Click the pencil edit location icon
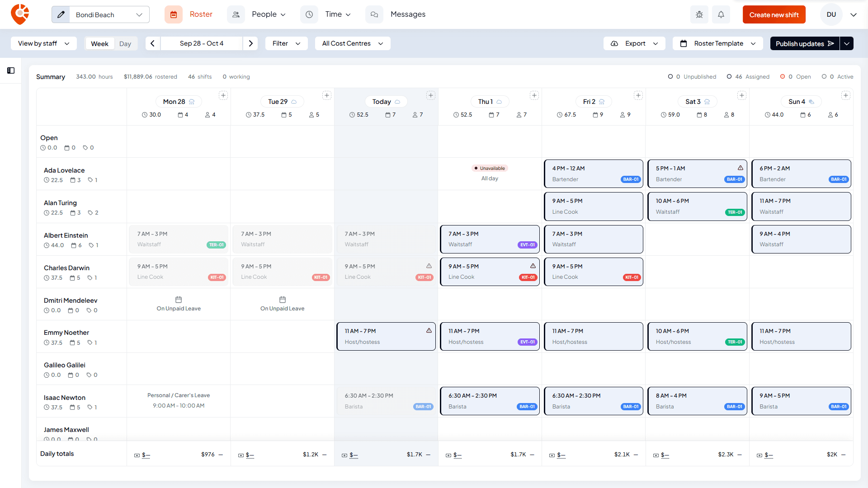 pos(61,14)
